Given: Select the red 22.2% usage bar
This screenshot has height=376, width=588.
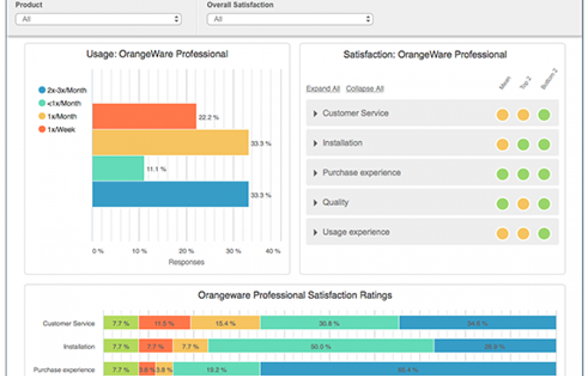Looking at the screenshot, I should tap(144, 116).
